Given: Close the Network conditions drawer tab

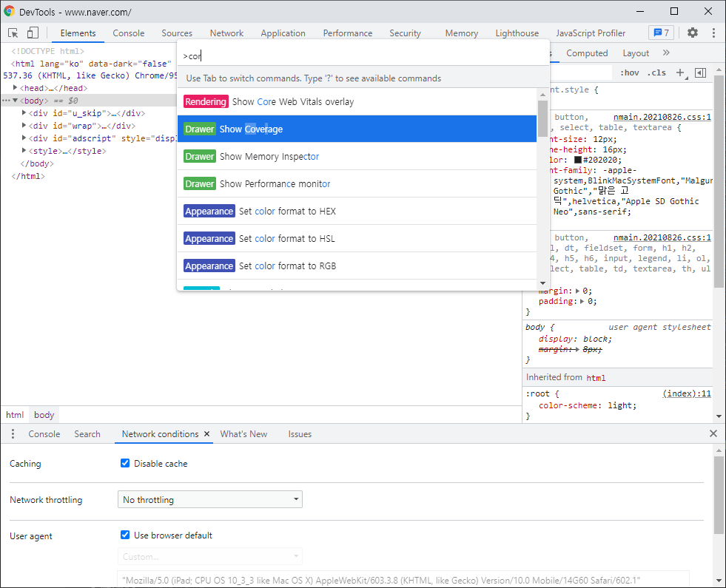Looking at the screenshot, I should [207, 434].
